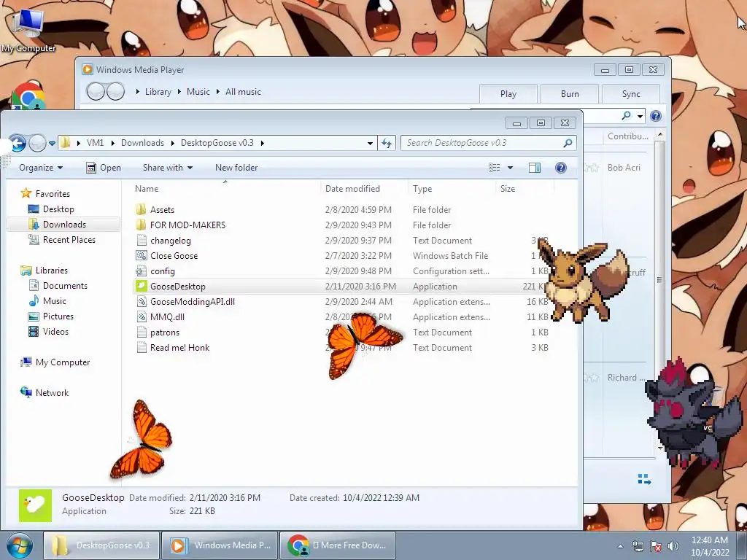Open Downloads in Favorites
The width and height of the screenshot is (747, 560).
coord(64,225)
